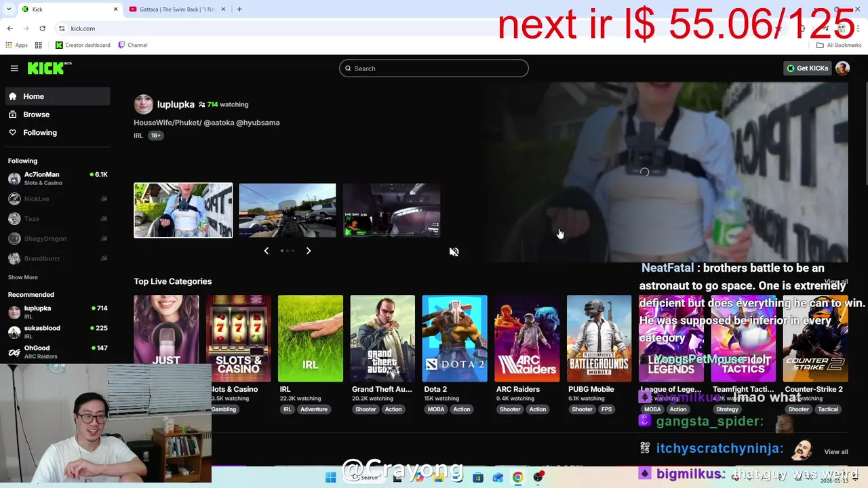Open luplupka in Recommended list
This screenshot has height=488, width=868.
(x=58, y=312)
